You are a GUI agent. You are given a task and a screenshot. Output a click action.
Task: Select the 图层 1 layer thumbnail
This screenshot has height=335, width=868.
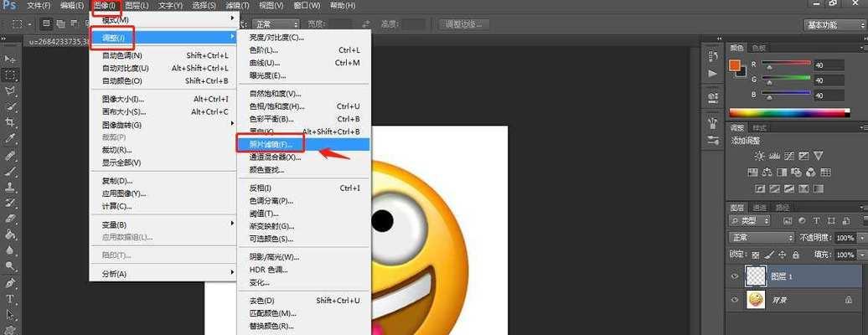click(757, 276)
